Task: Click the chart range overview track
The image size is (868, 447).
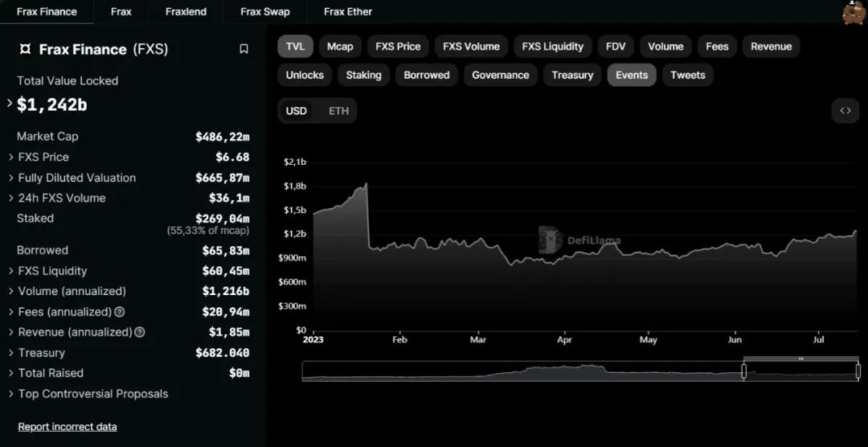Action: (581, 371)
